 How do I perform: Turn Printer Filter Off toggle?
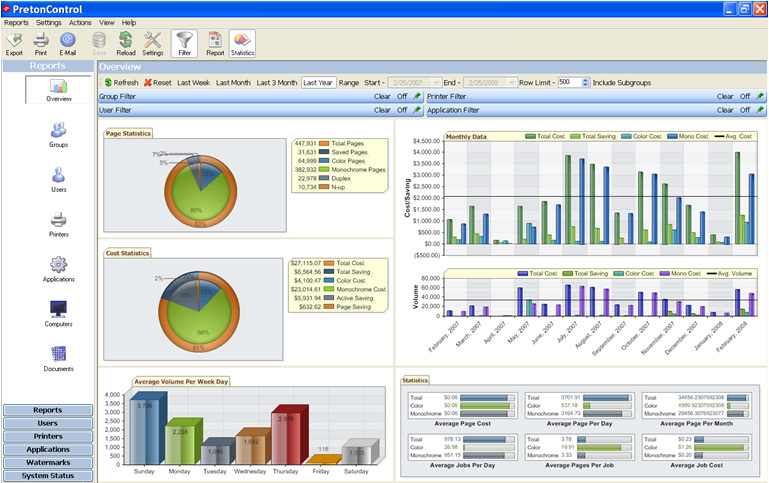(x=745, y=96)
